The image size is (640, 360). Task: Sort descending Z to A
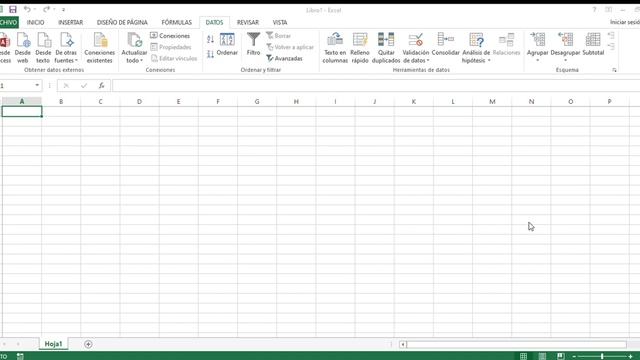210,54
